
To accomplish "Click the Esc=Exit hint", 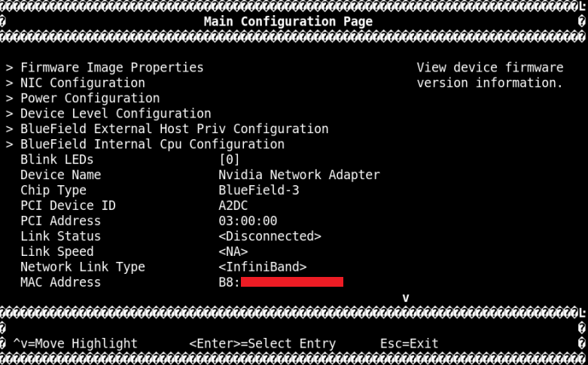I will click(409, 344).
